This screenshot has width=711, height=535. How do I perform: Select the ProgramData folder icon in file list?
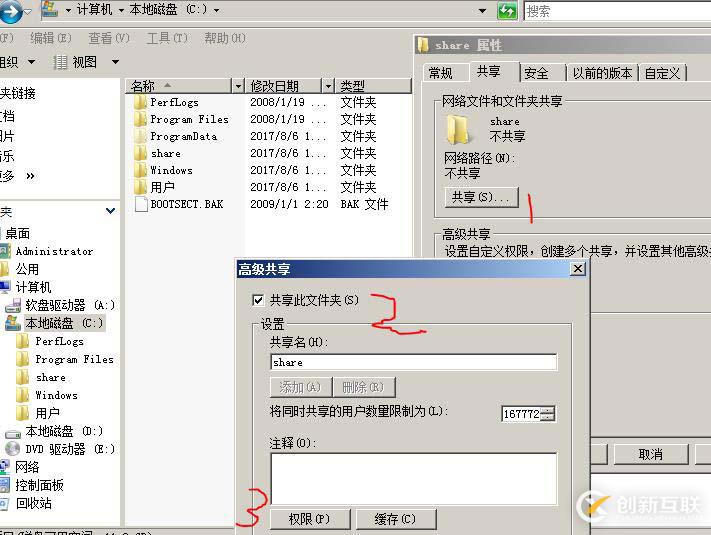[x=140, y=136]
